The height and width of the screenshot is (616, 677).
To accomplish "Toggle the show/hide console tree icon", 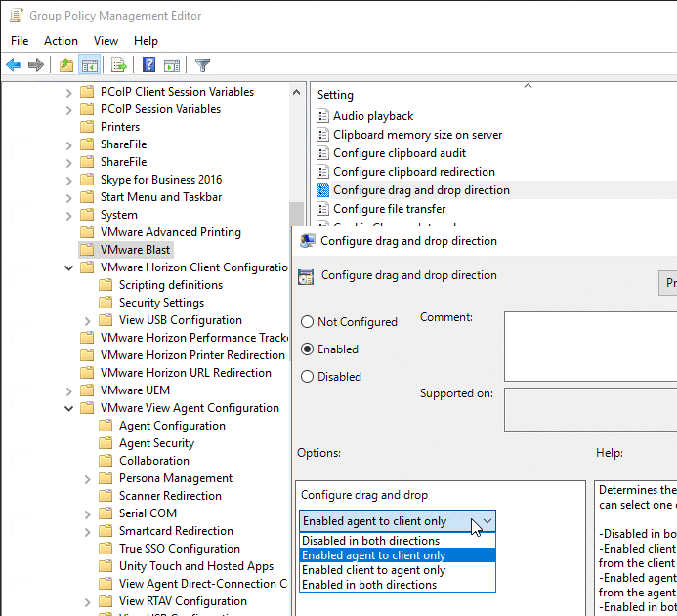I will point(89,65).
